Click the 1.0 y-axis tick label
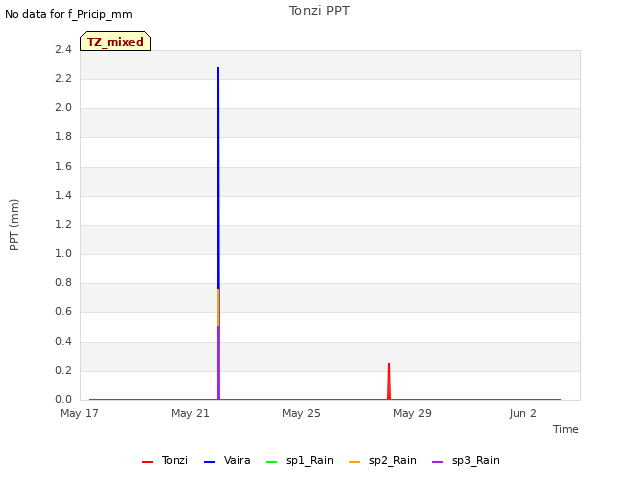The height and width of the screenshot is (480, 640). pos(63,253)
